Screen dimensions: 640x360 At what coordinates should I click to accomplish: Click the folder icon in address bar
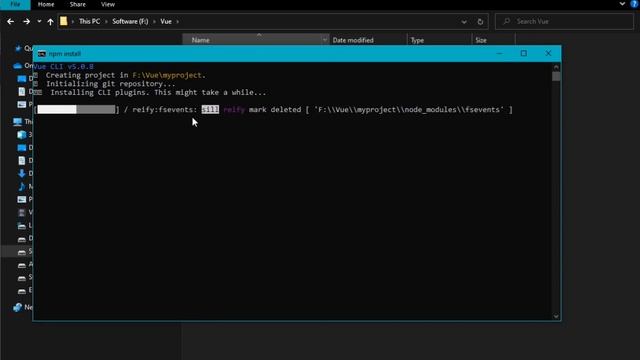click(x=64, y=21)
